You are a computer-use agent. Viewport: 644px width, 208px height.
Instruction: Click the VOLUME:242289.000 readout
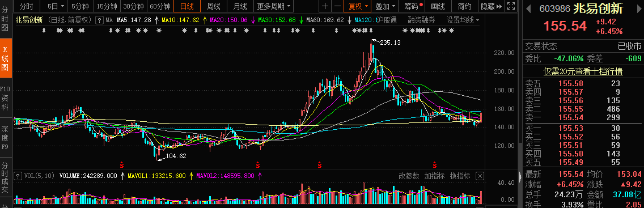[88, 176]
